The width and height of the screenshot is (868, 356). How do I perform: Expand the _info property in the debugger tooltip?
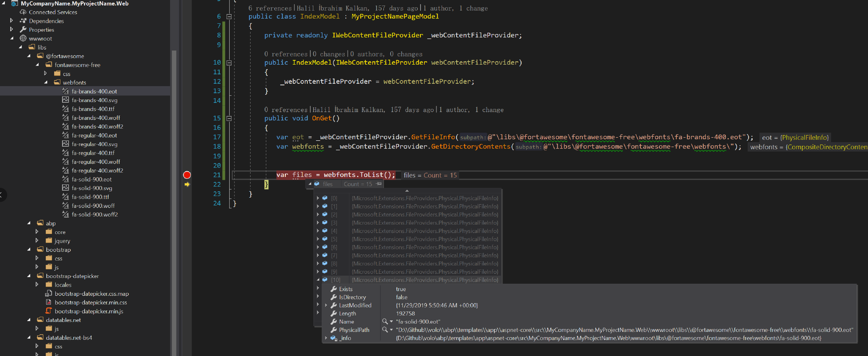(326, 338)
